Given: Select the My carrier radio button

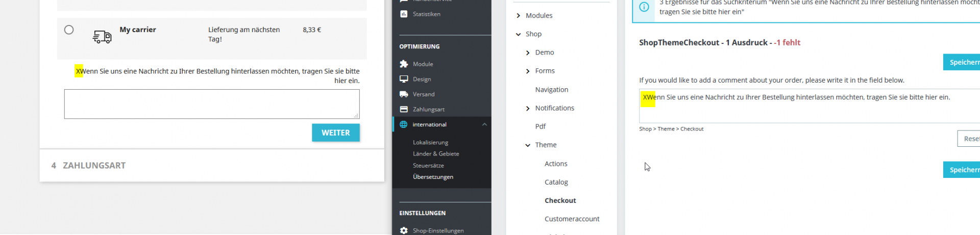Looking at the screenshot, I should [x=69, y=30].
